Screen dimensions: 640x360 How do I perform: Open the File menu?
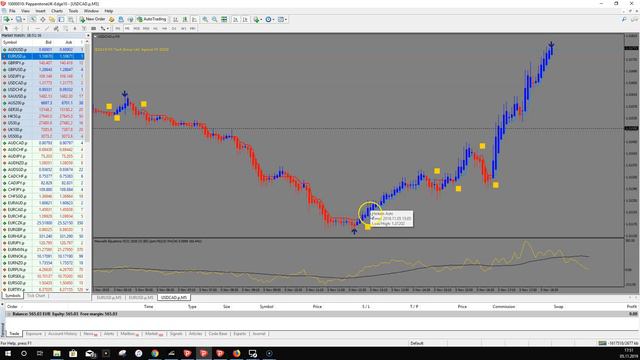point(12,11)
